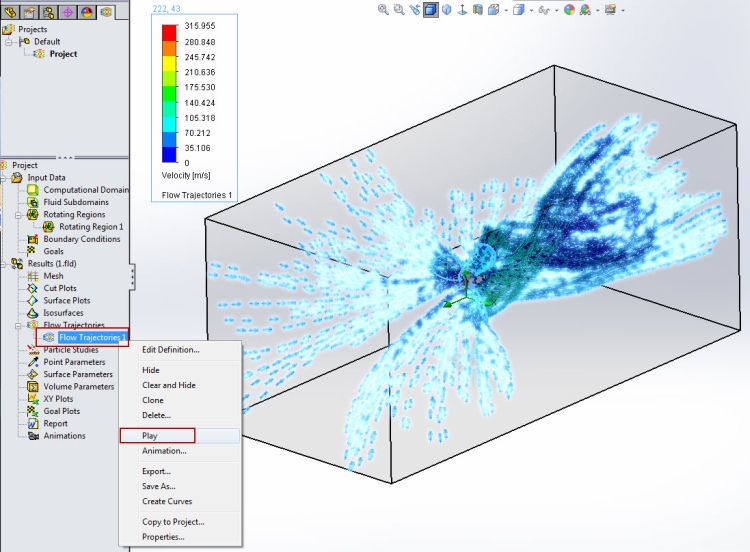Click the Display Style shaded cube icon
This screenshot has height=552, width=750.
coord(519,10)
